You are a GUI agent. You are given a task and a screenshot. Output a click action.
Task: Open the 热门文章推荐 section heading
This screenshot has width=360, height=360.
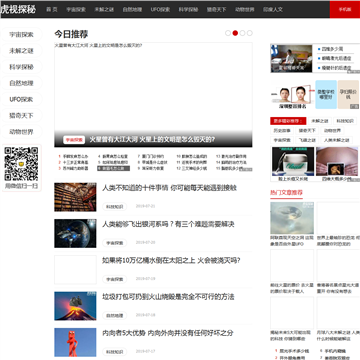[287, 193]
